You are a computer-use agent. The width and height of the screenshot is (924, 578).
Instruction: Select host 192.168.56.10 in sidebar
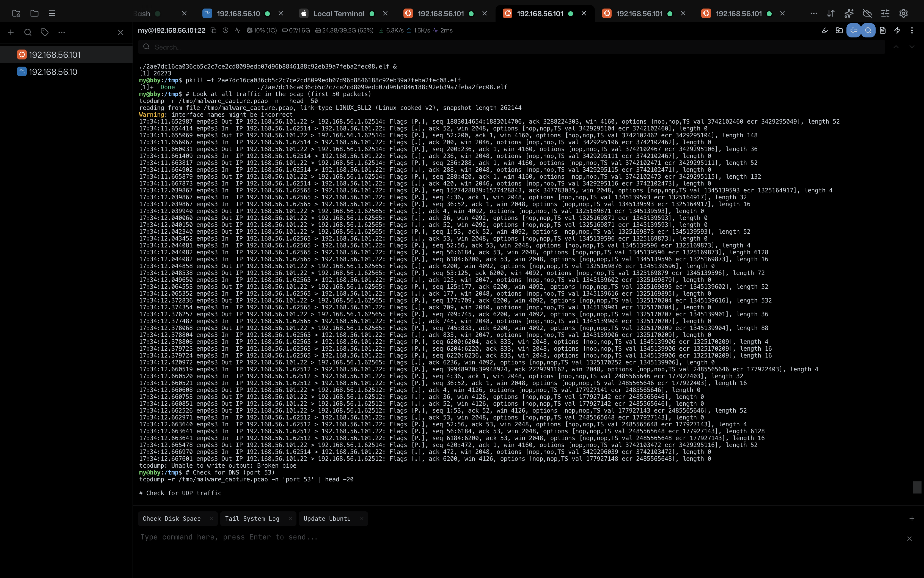tap(66, 72)
